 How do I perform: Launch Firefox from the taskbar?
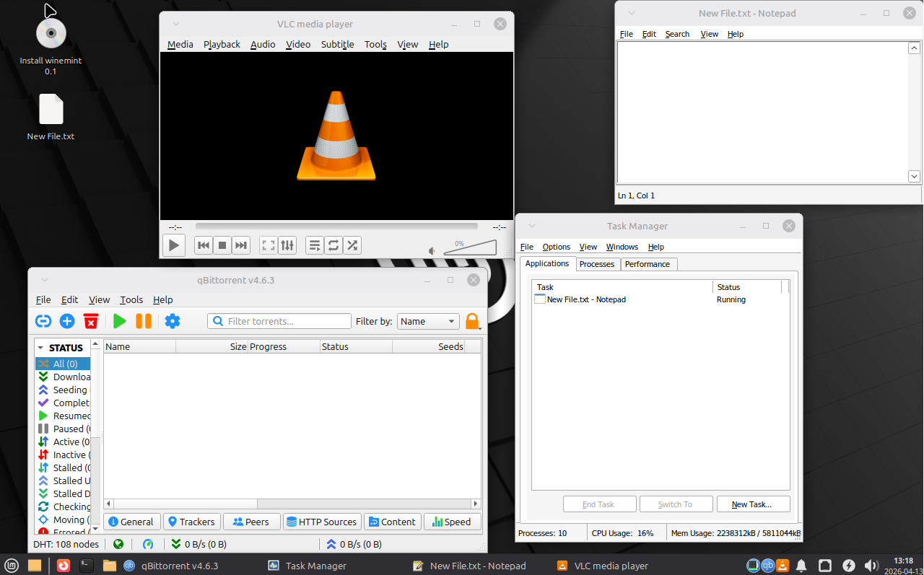64,566
